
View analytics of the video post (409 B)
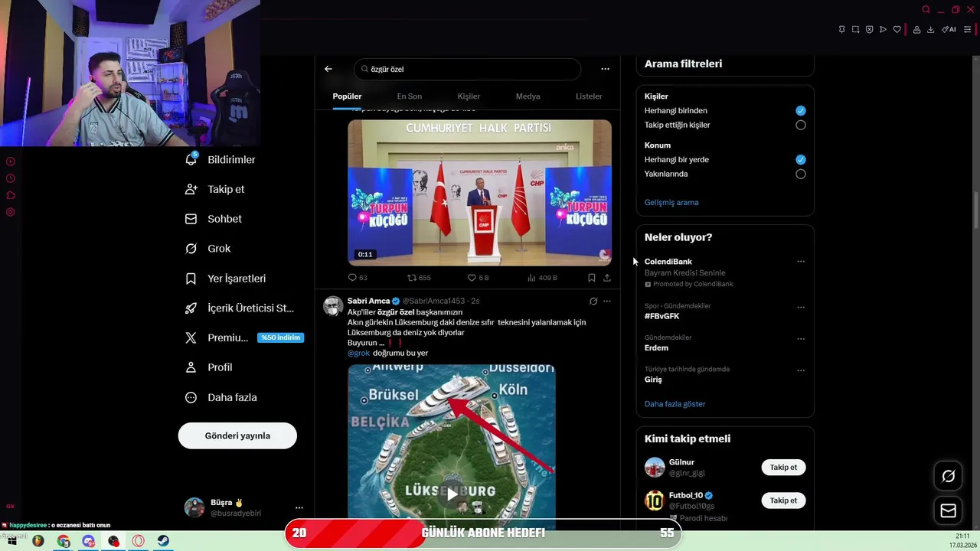(x=542, y=278)
